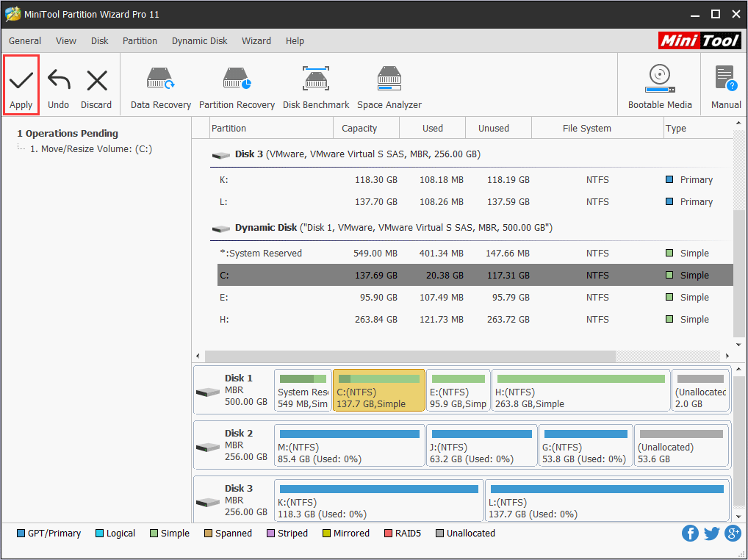Select K:(NTFS) block on Disk 3 map
The width and height of the screenshot is (748, 560).
tap(378, 501)
